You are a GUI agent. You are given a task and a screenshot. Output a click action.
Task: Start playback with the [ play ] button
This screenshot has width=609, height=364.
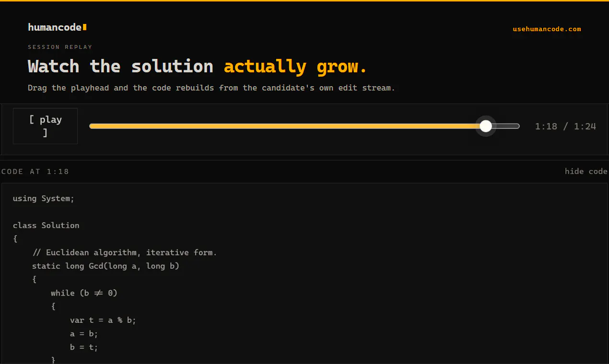45,126
